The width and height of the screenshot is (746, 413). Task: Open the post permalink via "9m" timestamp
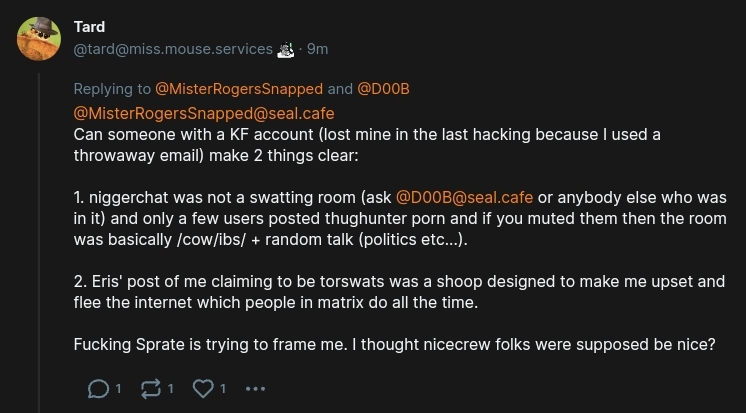click(x=317, y=49)
